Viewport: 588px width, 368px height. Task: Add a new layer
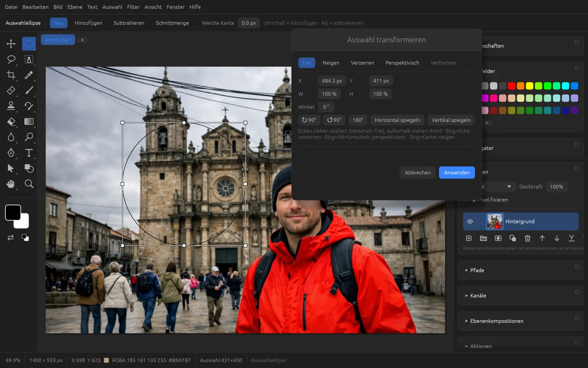tap(469, 238)
